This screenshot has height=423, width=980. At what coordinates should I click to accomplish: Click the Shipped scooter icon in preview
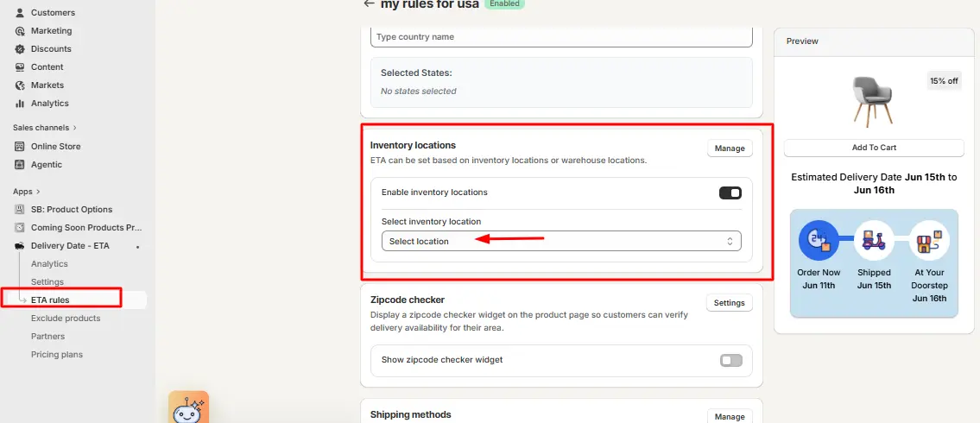pos(873,240)
